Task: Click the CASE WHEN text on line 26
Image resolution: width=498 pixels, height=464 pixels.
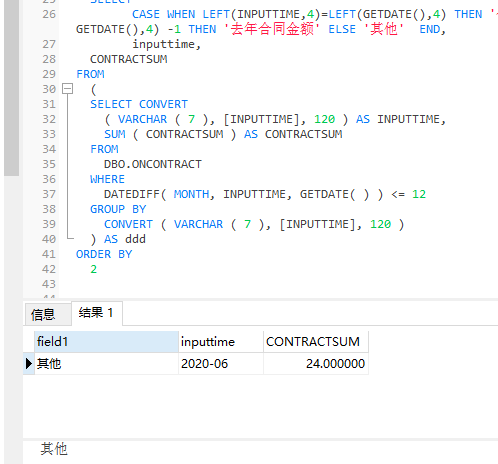Action: [163, 14]
